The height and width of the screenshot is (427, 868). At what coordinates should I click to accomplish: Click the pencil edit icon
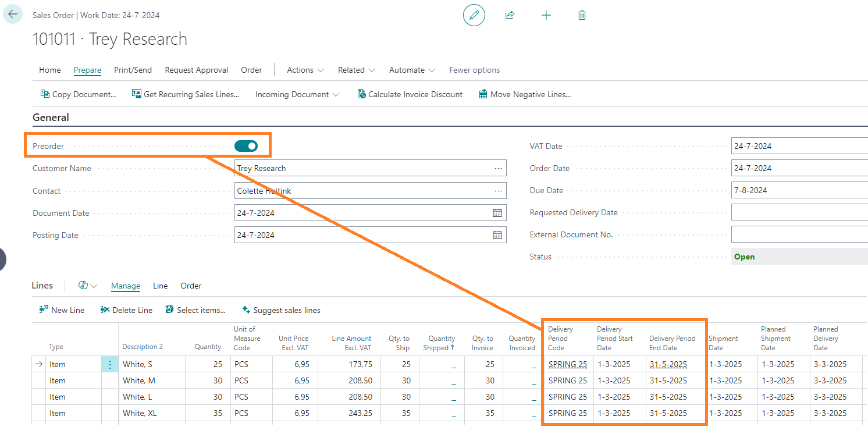point(474,15)
